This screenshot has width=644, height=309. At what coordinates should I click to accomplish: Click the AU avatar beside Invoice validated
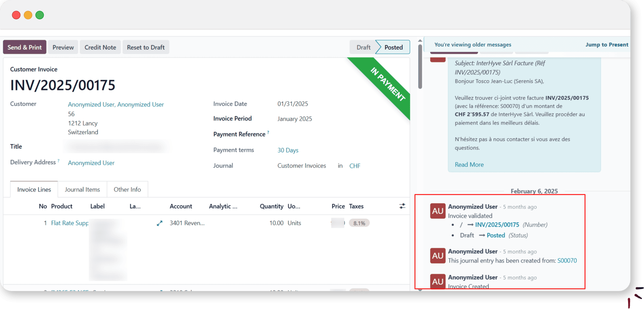pos(437,211)
